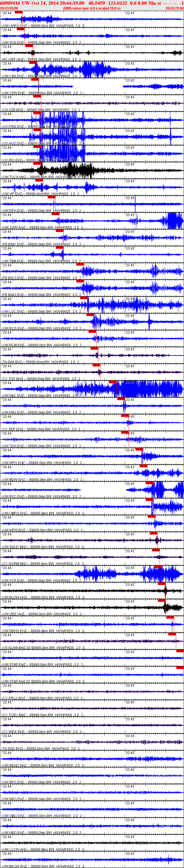Click the start time 20:43:59.00 label

pos(9,8)
